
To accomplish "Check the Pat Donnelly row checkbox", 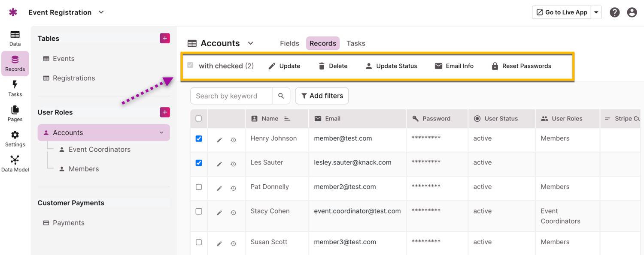I will [199, 187].
